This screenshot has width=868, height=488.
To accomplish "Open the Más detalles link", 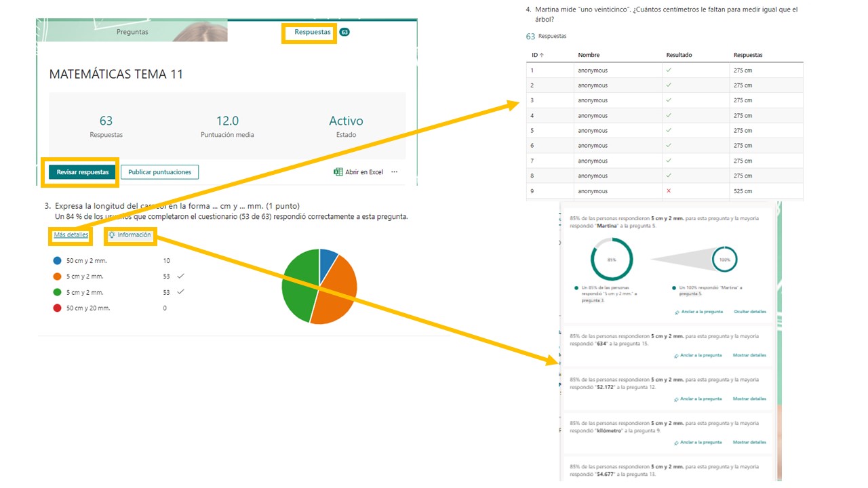I will (x=71, y=235).
